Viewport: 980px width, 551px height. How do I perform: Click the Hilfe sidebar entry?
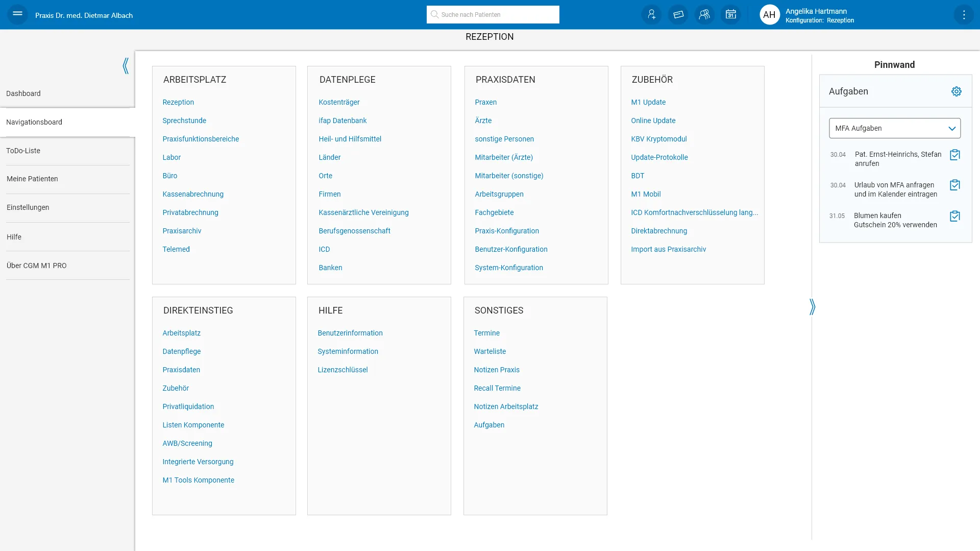coord(67,237)
